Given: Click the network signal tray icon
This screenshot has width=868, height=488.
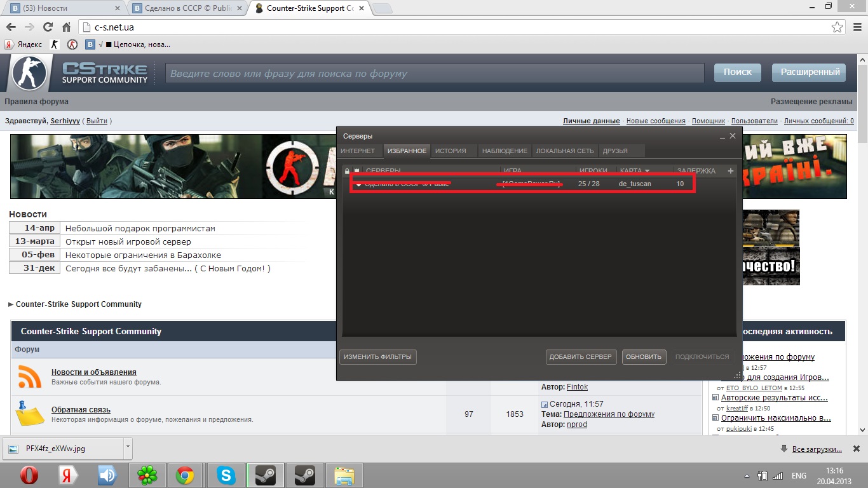Looking at the screenshot, I should (x=778, y=475).
